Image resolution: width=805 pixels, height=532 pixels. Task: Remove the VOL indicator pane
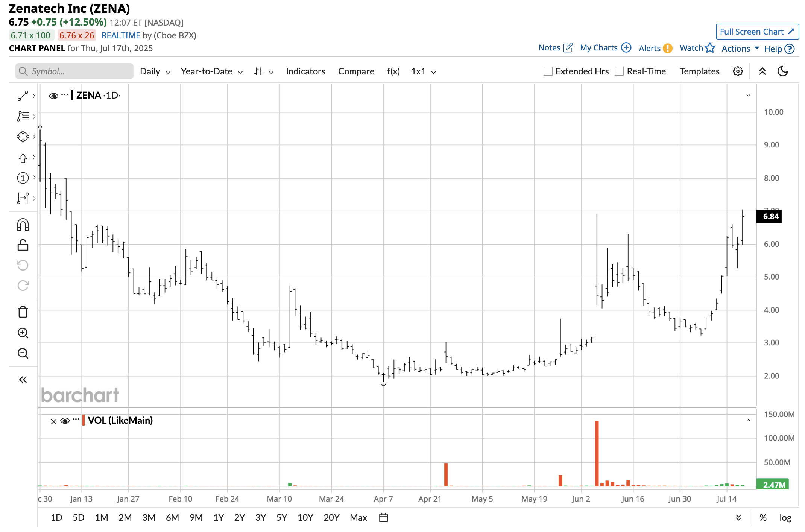point(53,421)
